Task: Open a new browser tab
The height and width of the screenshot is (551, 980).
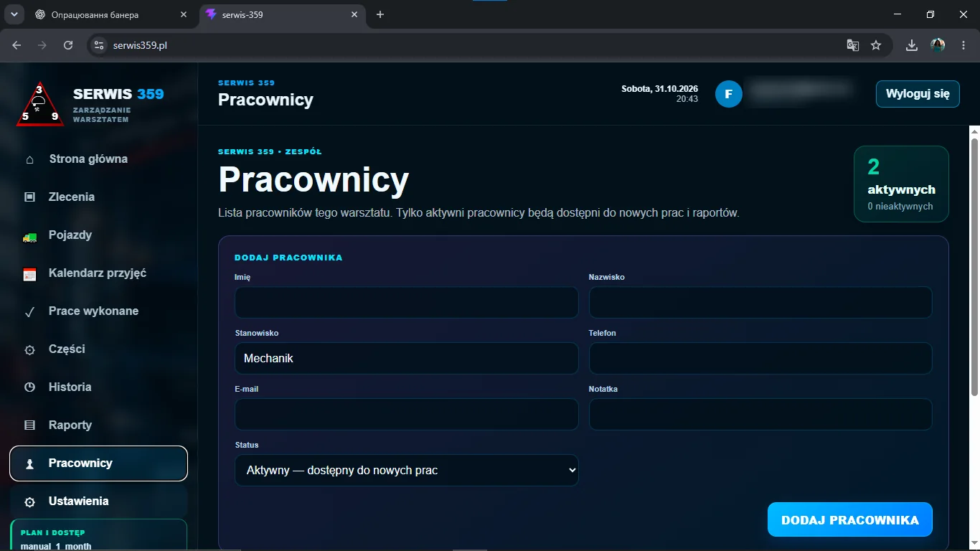Action: [x=380, y=14]
